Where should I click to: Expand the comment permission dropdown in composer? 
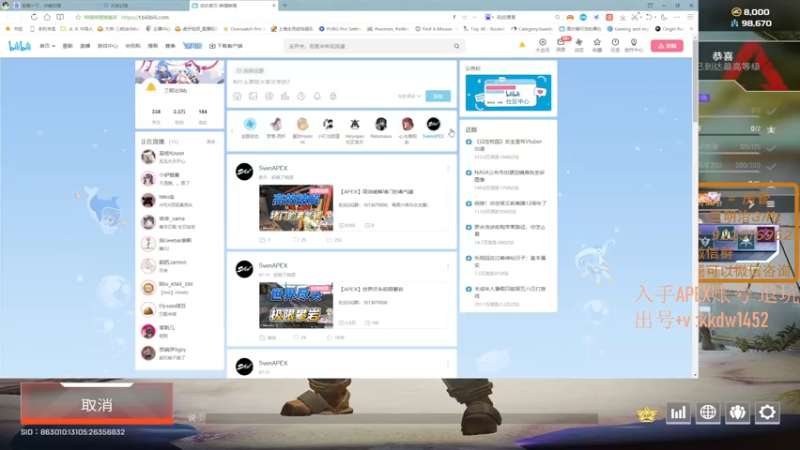point(409,96)
